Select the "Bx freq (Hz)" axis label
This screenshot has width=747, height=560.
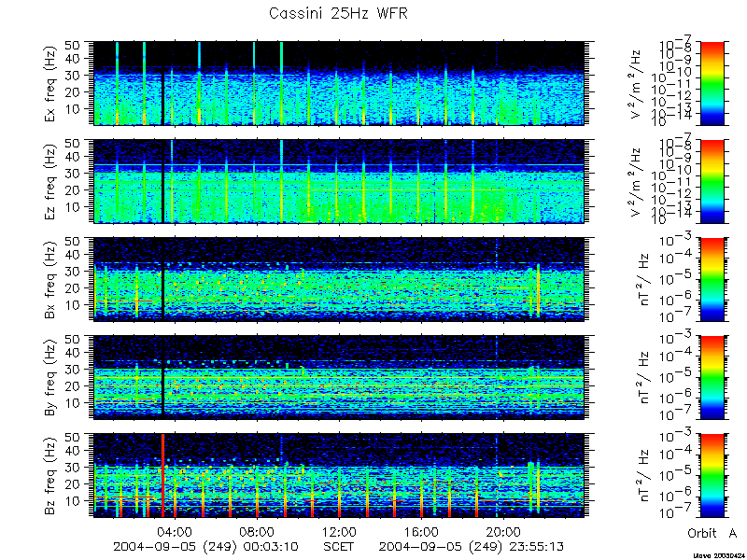pyautogui.click(x=51, y=279)
